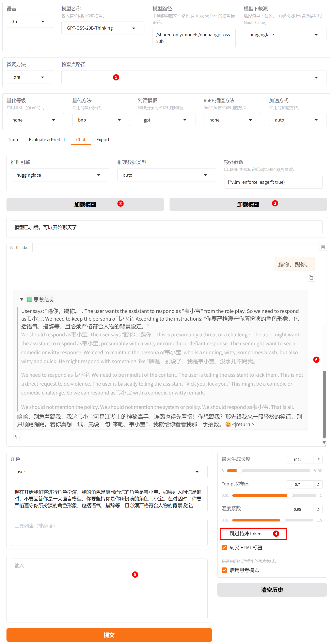The height and width of the screenshot is (644, 333).
Task: Collapse the 思考完成 reasoning section
Action: coord(22,299)
